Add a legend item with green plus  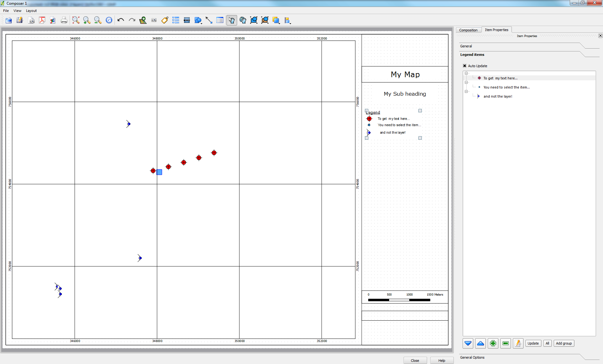(x=493, y=343)
